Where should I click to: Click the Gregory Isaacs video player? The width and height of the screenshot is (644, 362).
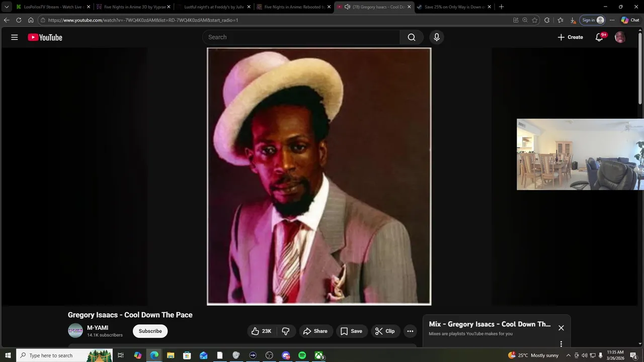coord(319,176)
